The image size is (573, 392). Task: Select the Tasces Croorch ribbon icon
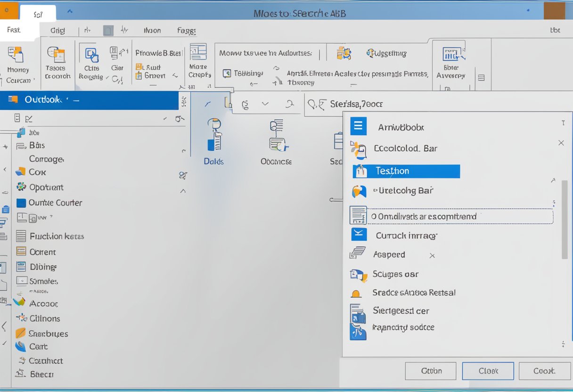click(57, 56)
